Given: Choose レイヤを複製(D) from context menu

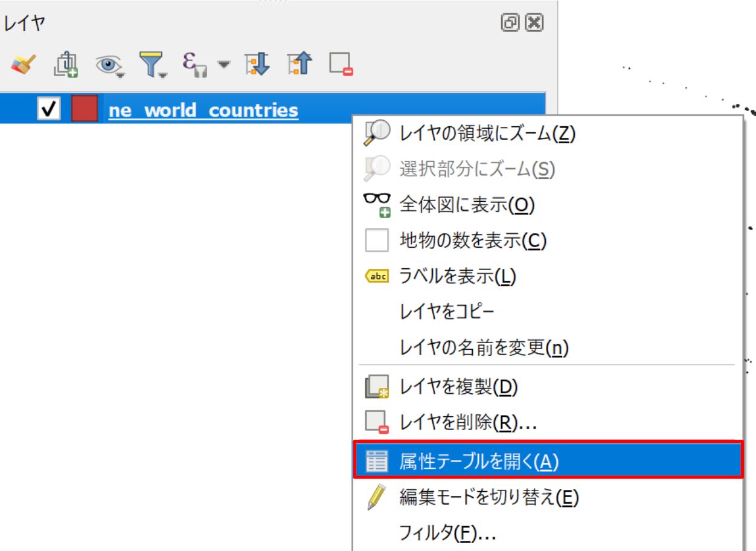Looking at the screenshot, I should click(x=547, y=387).
